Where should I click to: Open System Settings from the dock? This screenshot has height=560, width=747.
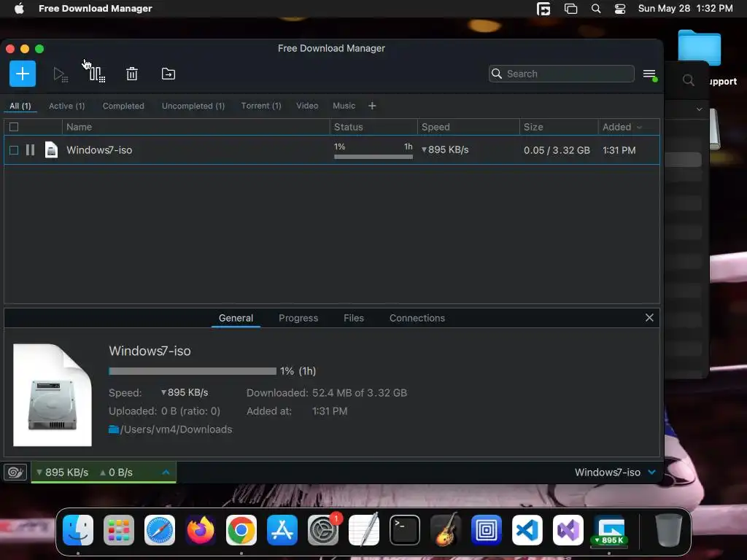(323, 530)
